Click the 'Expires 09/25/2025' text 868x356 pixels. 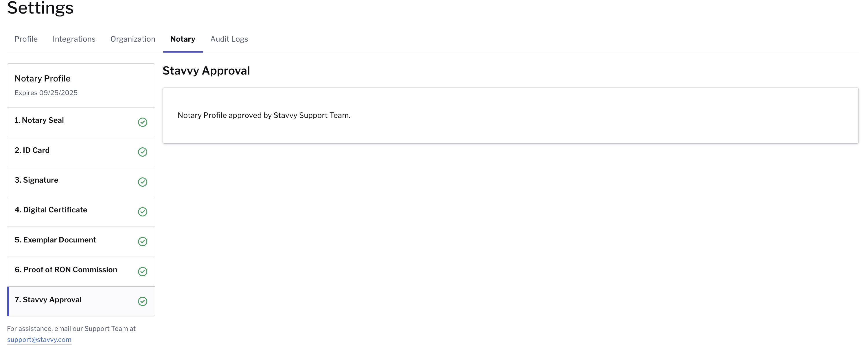click(x=46, y=93)
